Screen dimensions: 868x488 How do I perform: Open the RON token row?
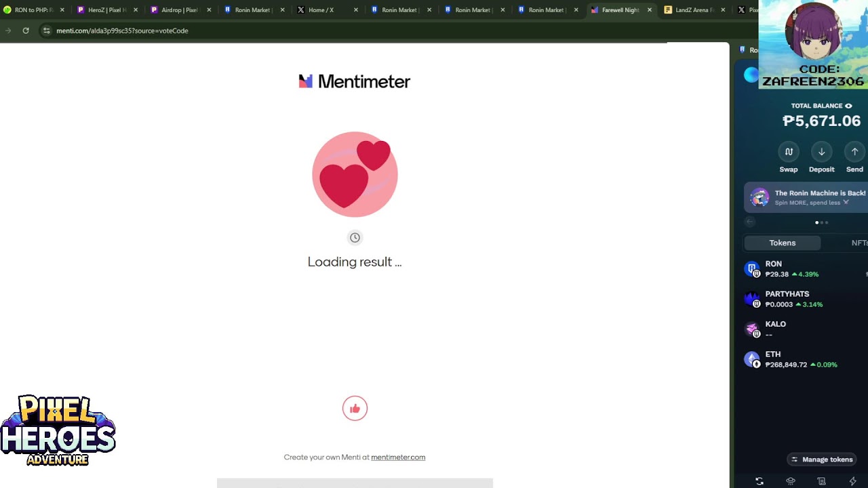[x=806, y=269]
